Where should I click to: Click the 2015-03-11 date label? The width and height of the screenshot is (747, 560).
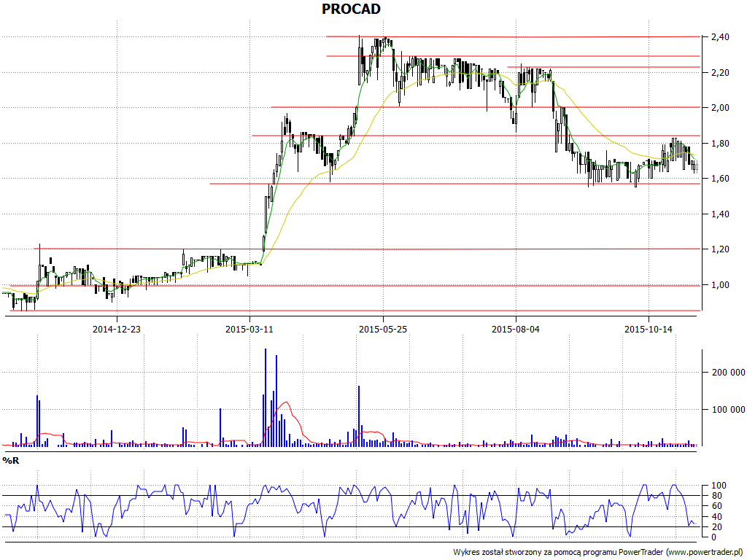pos(249,329)
